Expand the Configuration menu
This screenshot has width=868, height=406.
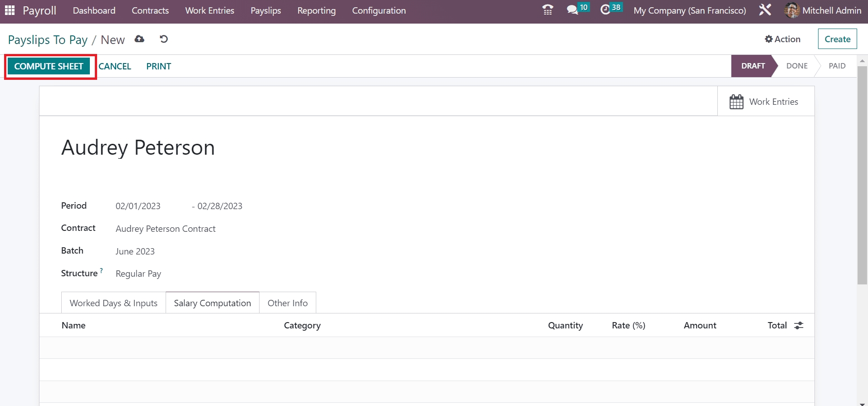[x=379, y=10]
